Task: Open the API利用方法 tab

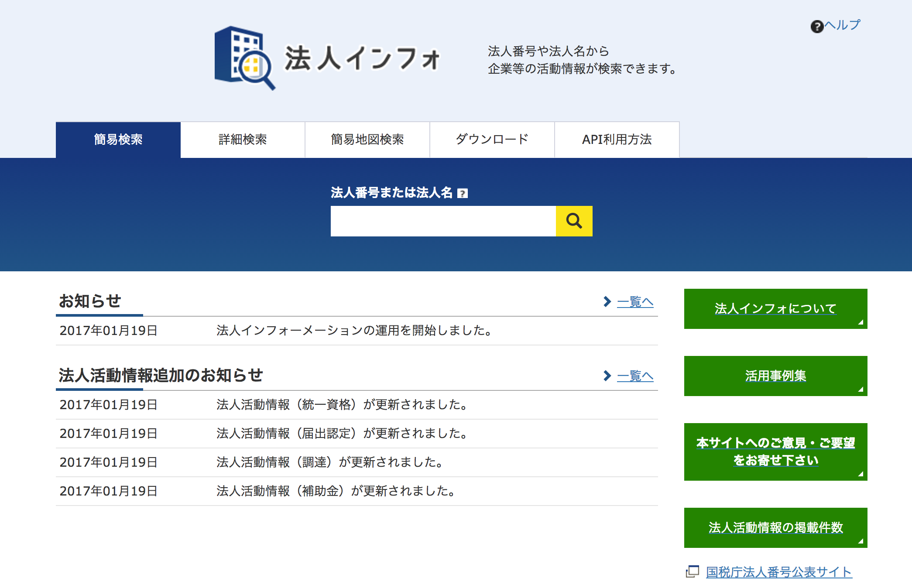Action: [x=617, y=140]
